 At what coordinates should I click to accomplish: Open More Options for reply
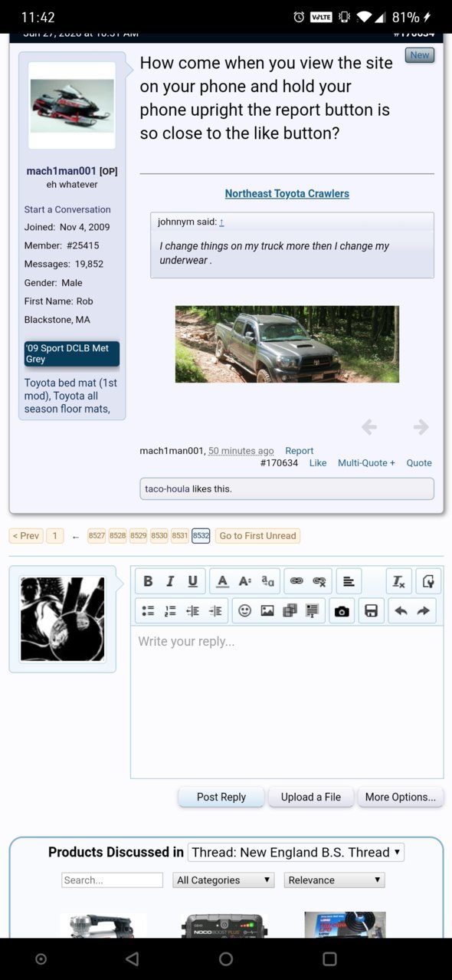[401, 797]
